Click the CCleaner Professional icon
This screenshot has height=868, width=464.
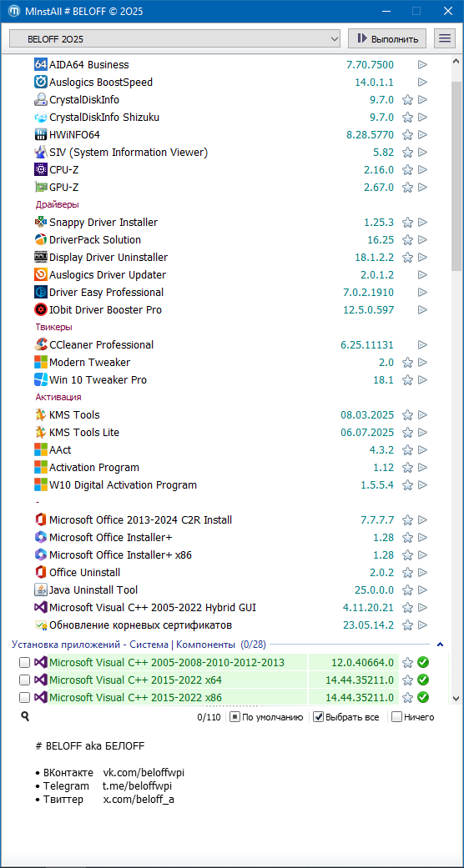click(x=40, y=345)
